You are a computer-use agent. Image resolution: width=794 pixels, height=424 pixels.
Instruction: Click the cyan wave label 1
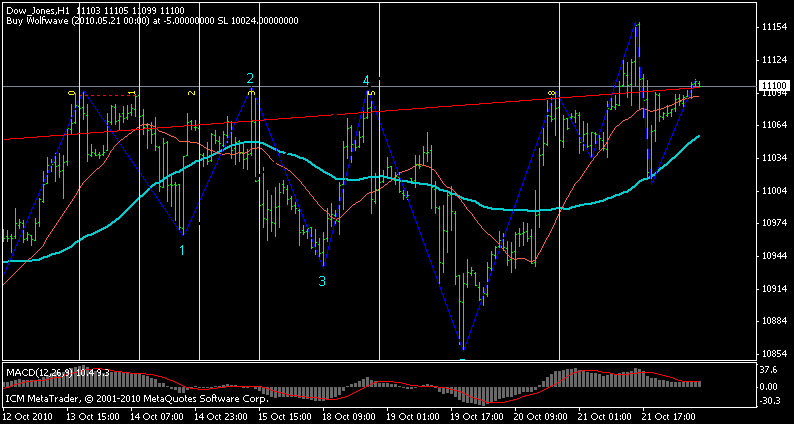coord(182,251)
